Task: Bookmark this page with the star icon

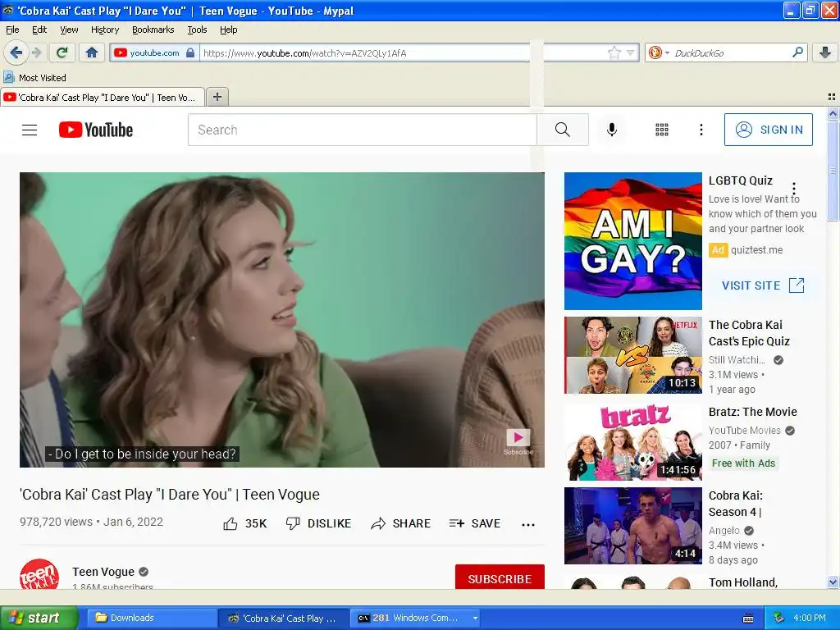Action: pyautogui.click(x=614, y=52)
